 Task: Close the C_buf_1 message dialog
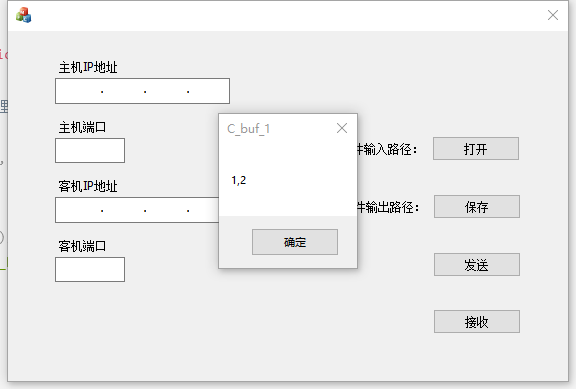342,128
